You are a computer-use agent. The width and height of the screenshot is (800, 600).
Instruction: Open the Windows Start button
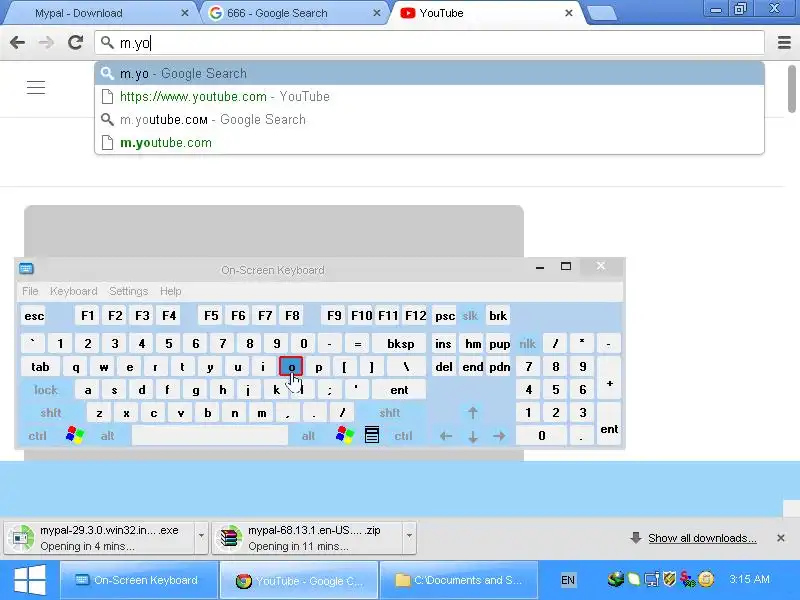[x=30, y=580]
